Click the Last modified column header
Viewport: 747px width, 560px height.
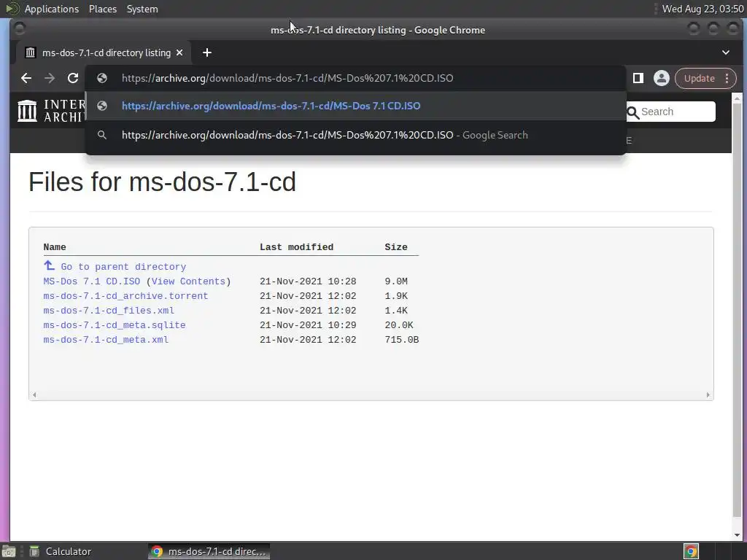pyautogui.click(x=296, y=247)
